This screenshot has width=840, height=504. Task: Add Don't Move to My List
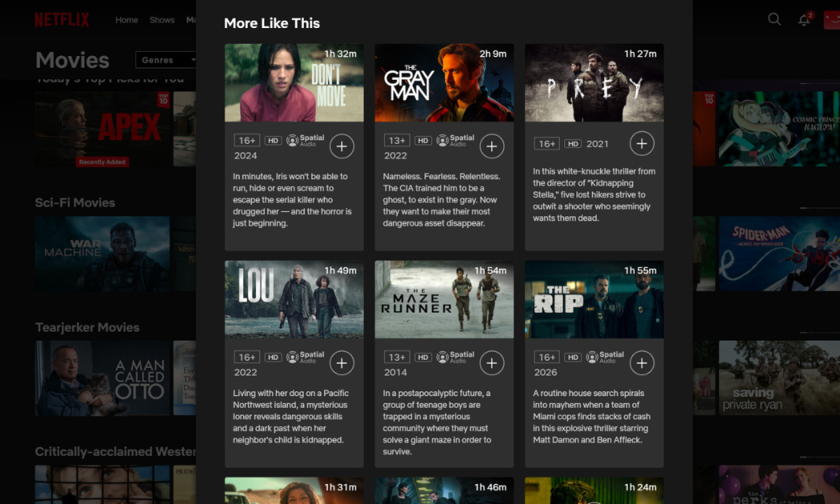[x=342, y=146]
